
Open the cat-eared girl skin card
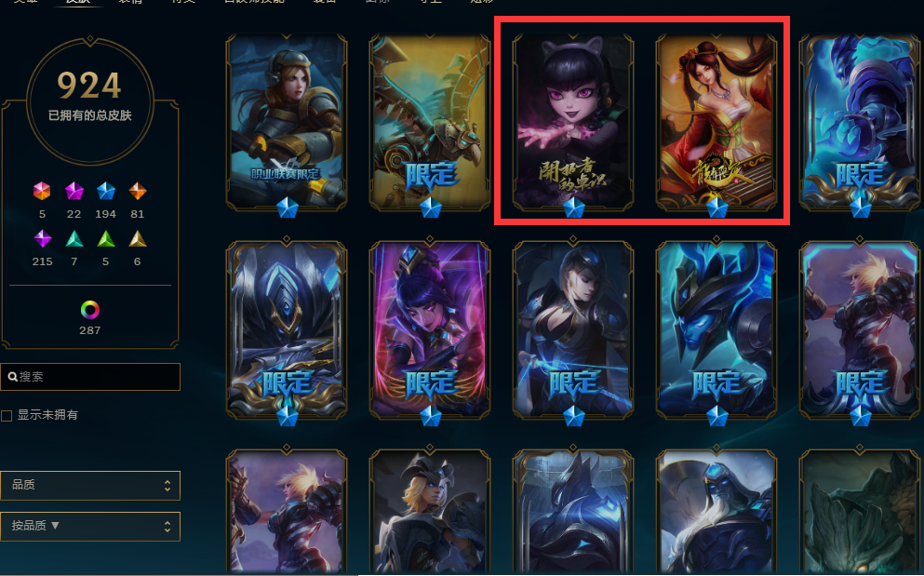pyautogui.click(x=573, y=122)
